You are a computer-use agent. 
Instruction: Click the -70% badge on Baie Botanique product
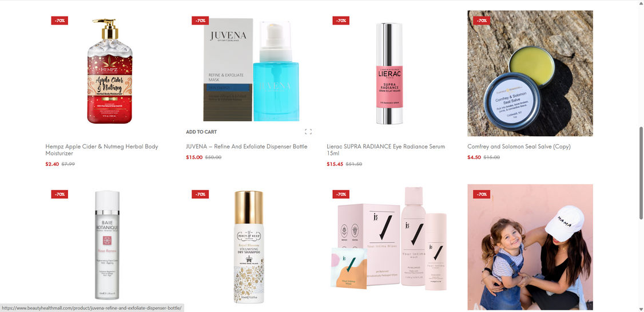pos(59,194)
